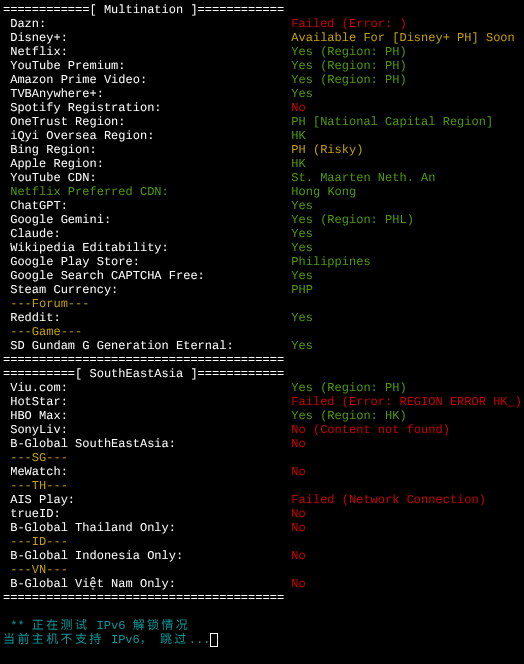Click the SD Gundam G Generation Eternal label
Image resolution: width=524 pixels, height=664 pixels.
(122, 346)
